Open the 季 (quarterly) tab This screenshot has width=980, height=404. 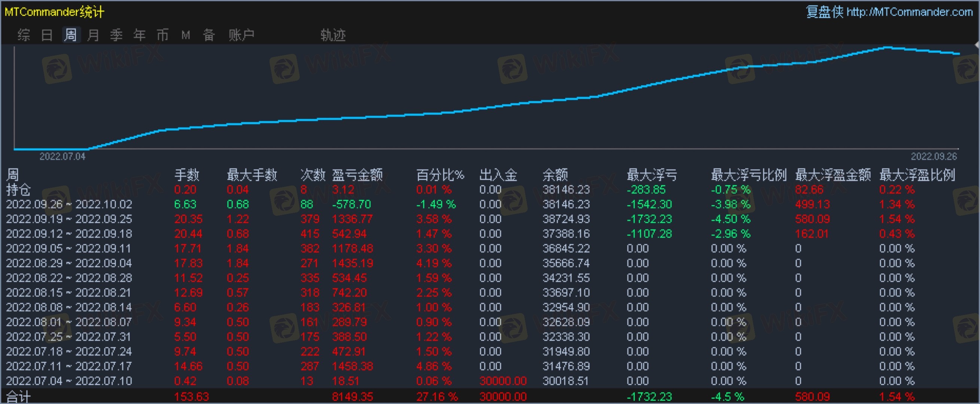(116, 35)
